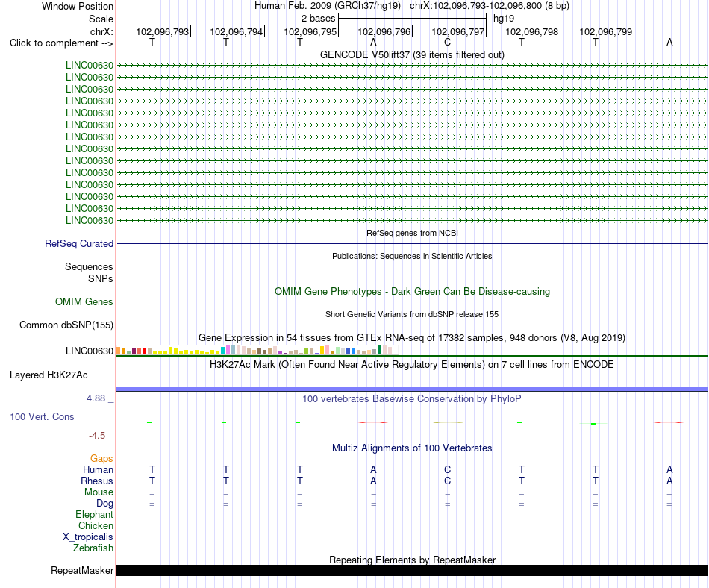Click the chrX: ruler label

click(101, 31)
